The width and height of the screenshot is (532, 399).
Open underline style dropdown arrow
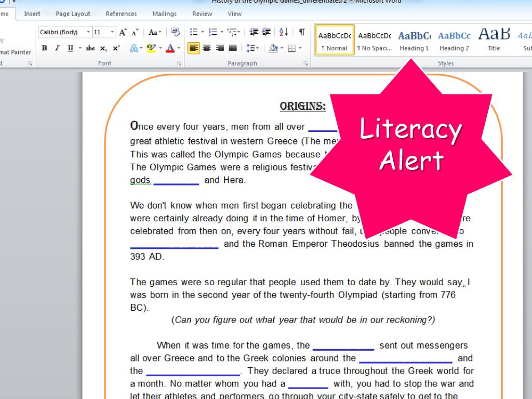[79, 48]
